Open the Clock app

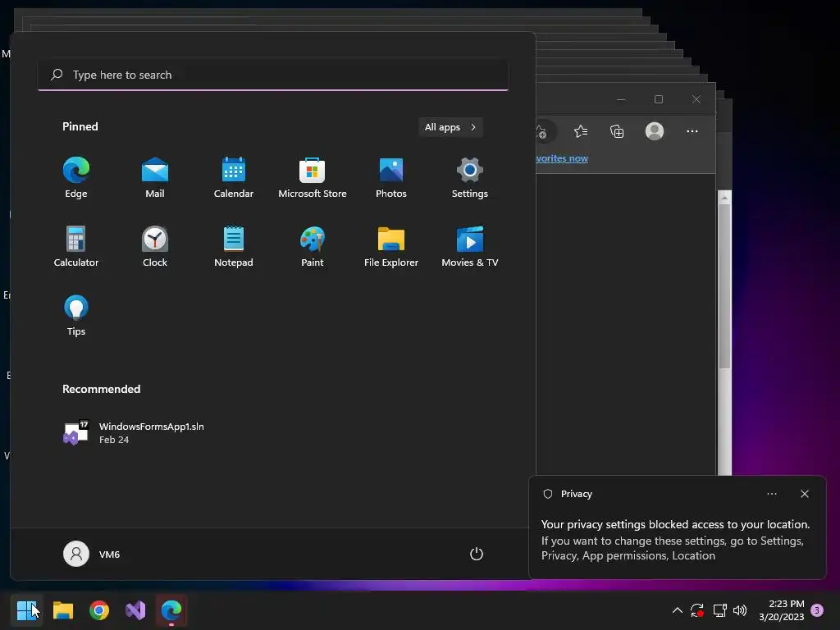click(x=155, y=246)
